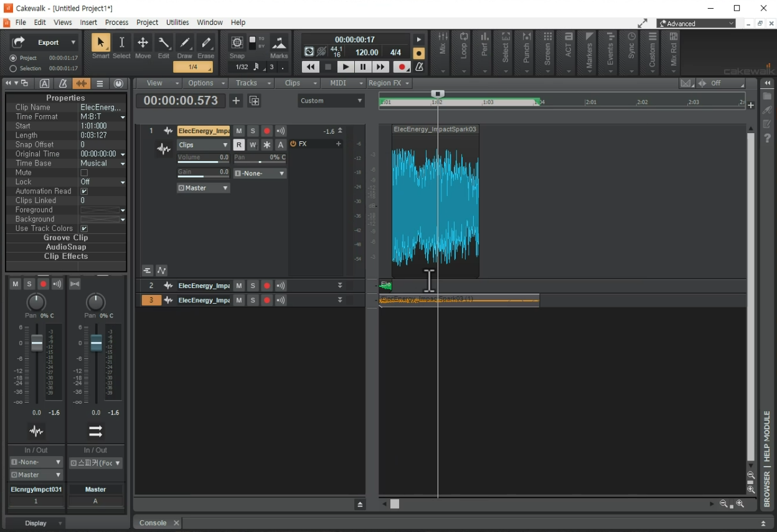Click the Export arrow icon
Image resolution: width=777 pixels, height=532 pixels.
point(19,42)
